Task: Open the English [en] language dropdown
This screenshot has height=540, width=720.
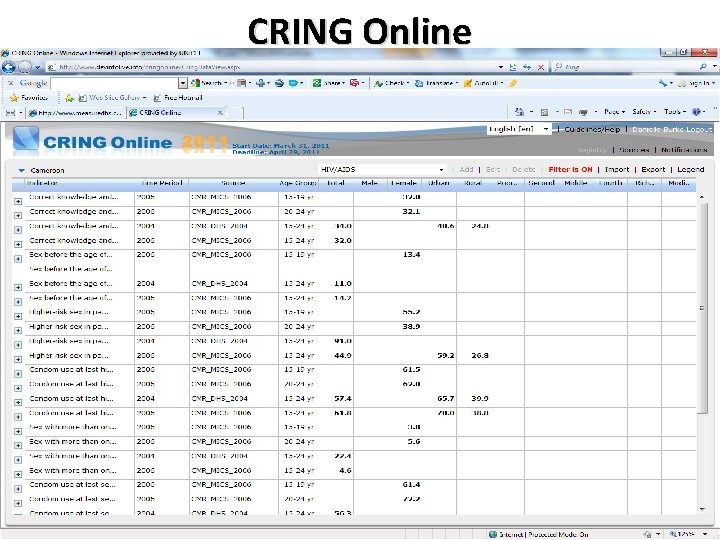Action: [519, 129]
